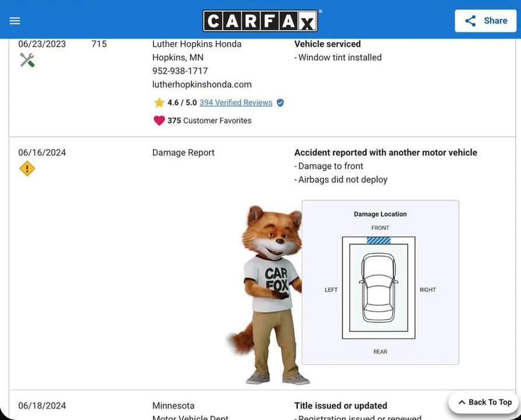Click the 'Damage Report' source text
The height and width of the screenshot is (420, 521).
coord(183,152)
